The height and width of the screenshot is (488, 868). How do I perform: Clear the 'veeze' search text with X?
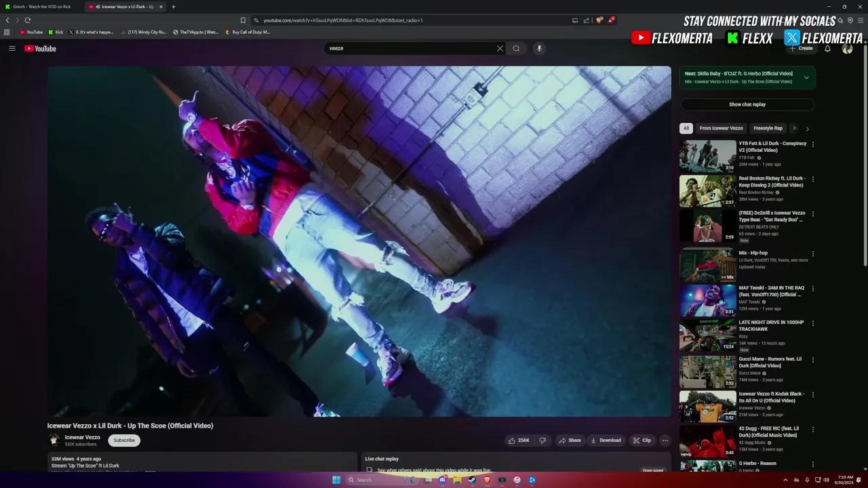click(x=500, y=48)
